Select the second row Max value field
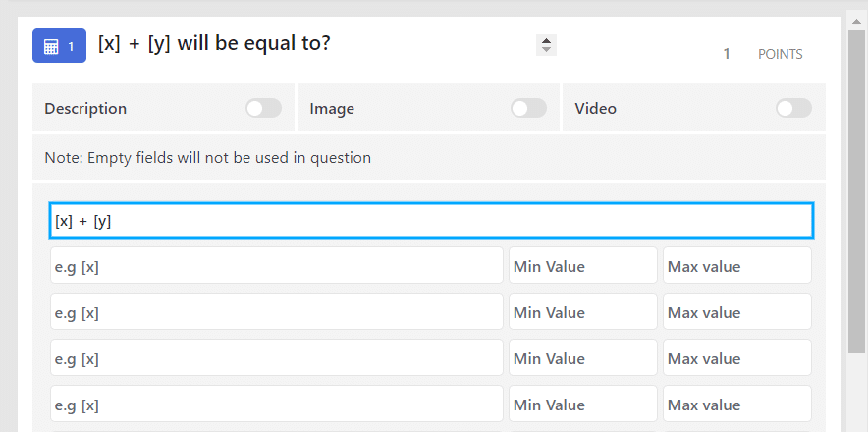The height and width of the screenshot is (432, 868). 737,311
